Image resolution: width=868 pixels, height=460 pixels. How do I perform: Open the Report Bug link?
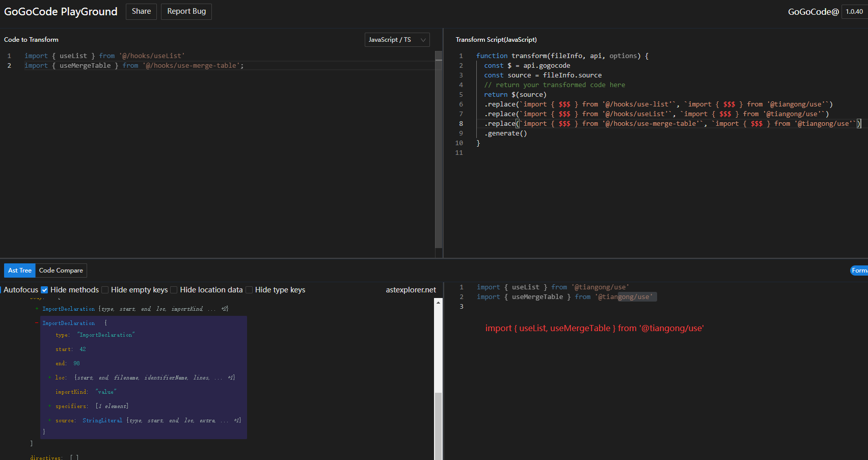pos(186,11)
